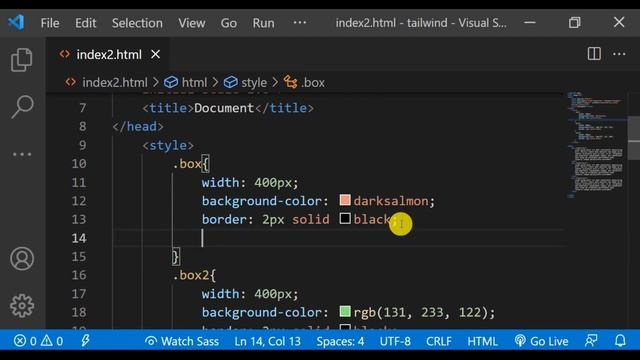The image size is (640, 360).
Task: Open the Selection menu
Action: tap(137, 23)
